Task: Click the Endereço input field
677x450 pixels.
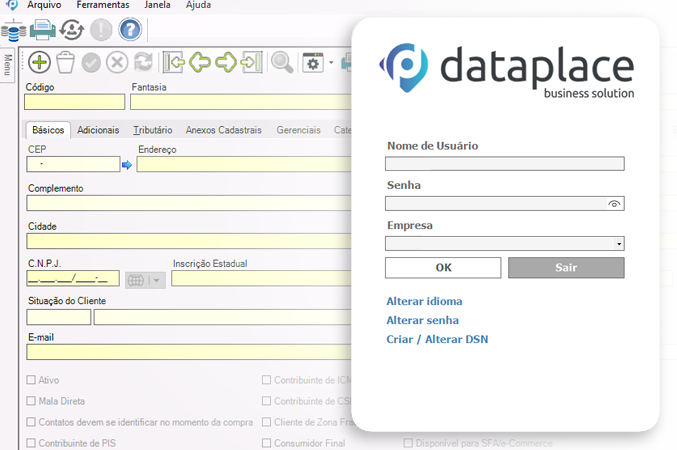Action: 244,164
